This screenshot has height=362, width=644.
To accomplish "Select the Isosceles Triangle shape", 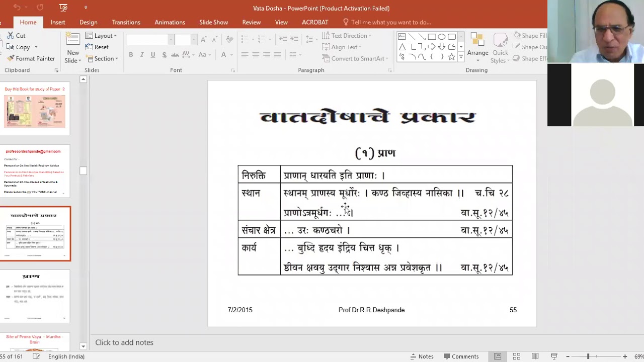I will [402, 47].
